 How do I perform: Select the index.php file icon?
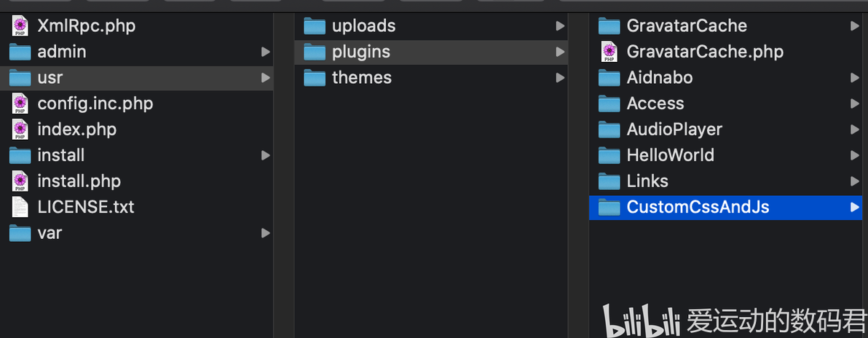click(20, 130)
